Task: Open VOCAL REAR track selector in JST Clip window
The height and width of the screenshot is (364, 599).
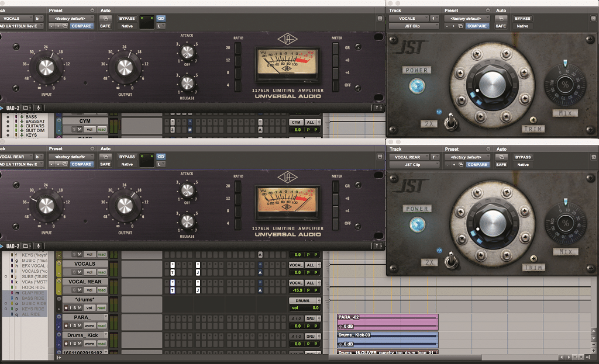Action: tap(409, 157)
